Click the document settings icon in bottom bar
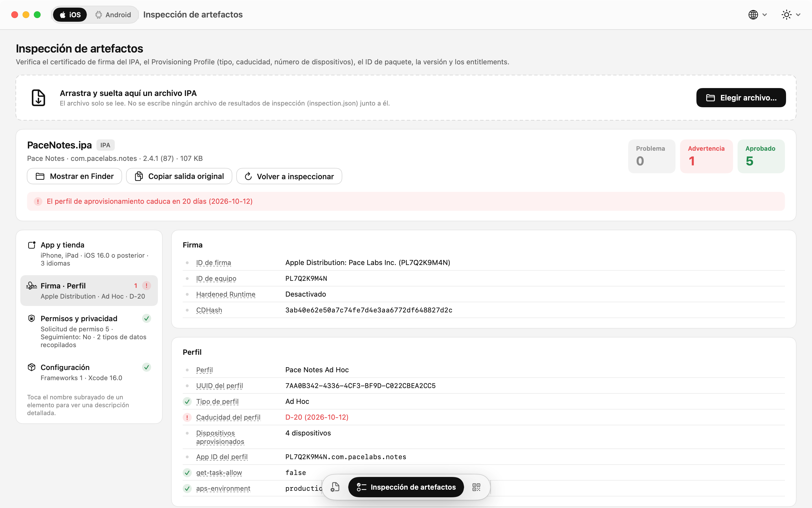 point(335,487)
